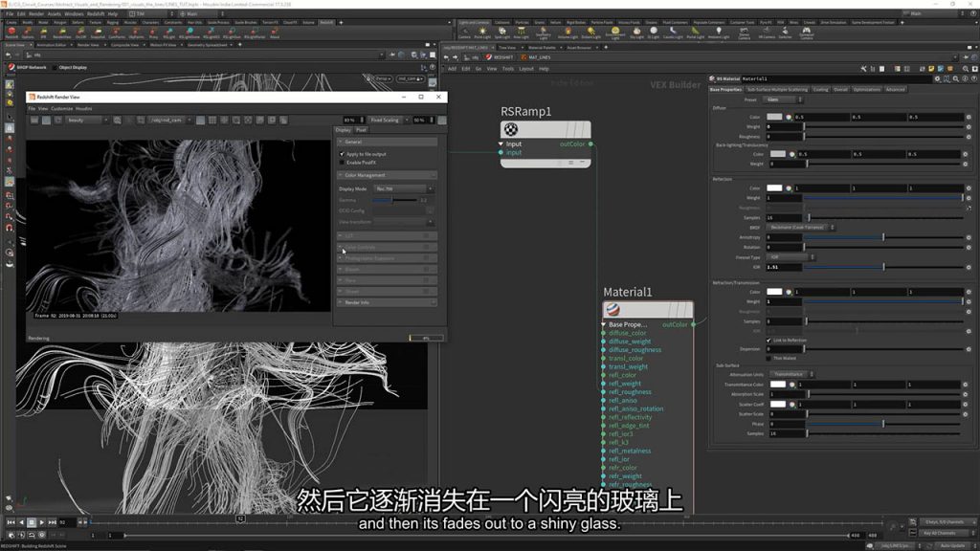Toggle Link to Reflection checkbox

[768, 341]
